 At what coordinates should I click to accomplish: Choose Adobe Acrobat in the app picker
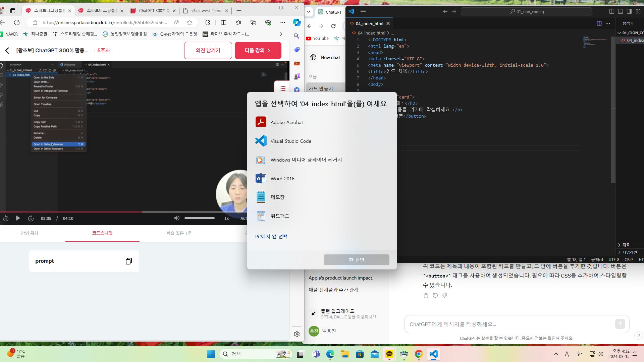322,122
